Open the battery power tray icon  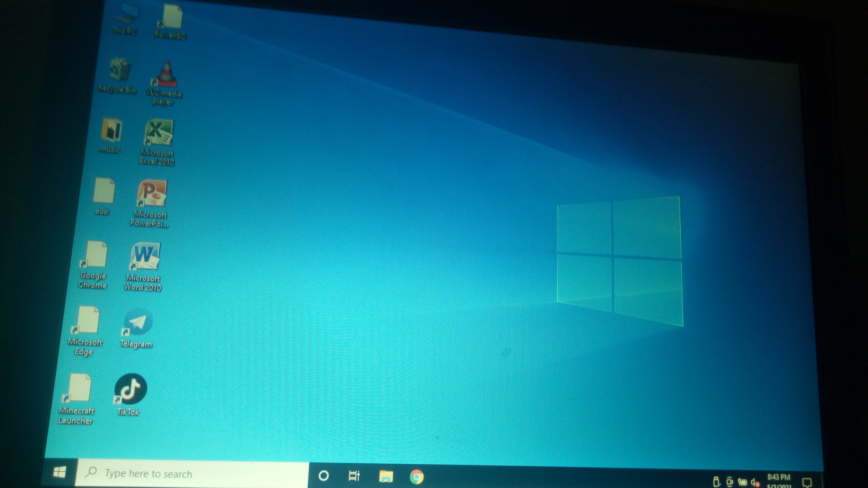[x=742, y=482]
